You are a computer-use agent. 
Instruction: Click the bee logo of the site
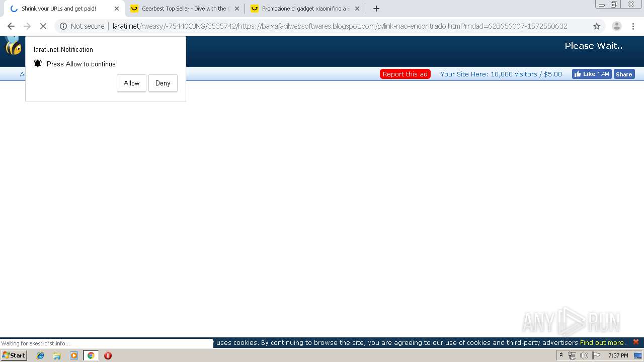click(x=13, y=46)
